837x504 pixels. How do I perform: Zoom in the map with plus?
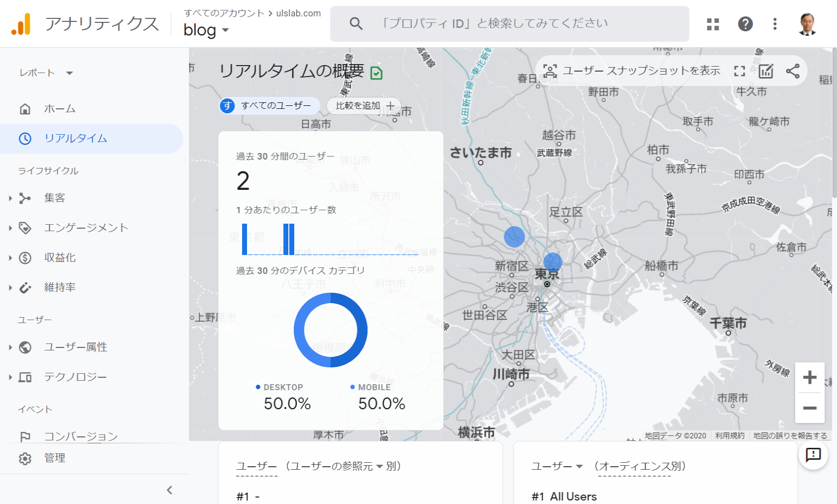(810, 378)
